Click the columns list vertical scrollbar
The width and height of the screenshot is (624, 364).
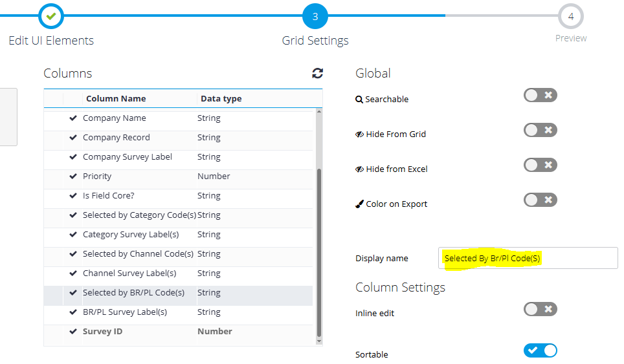coord(318,252)
